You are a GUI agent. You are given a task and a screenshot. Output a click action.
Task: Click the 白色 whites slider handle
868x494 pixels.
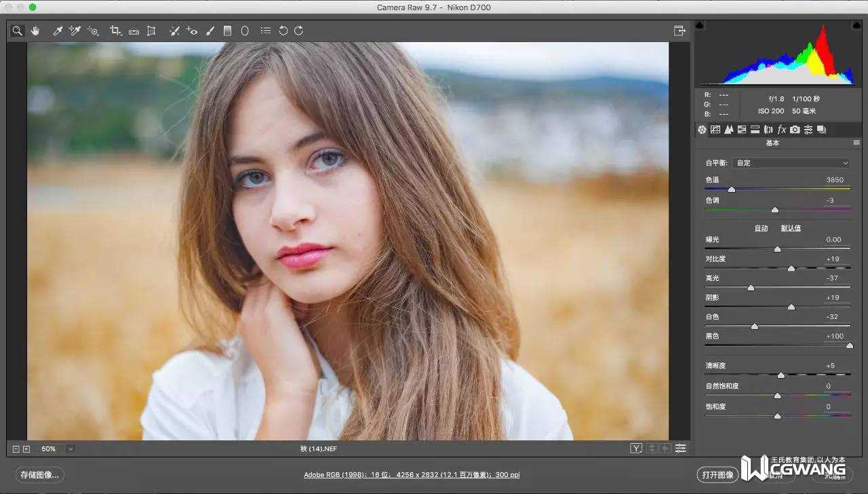point(754,326)
